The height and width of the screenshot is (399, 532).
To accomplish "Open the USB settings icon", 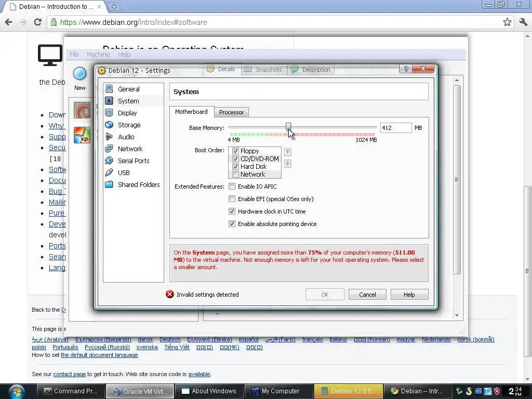I will tap(109, 172).
